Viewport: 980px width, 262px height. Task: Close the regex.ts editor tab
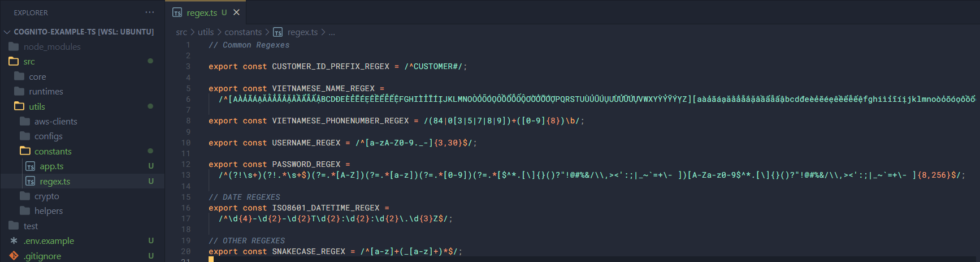(x=237, y=12)
